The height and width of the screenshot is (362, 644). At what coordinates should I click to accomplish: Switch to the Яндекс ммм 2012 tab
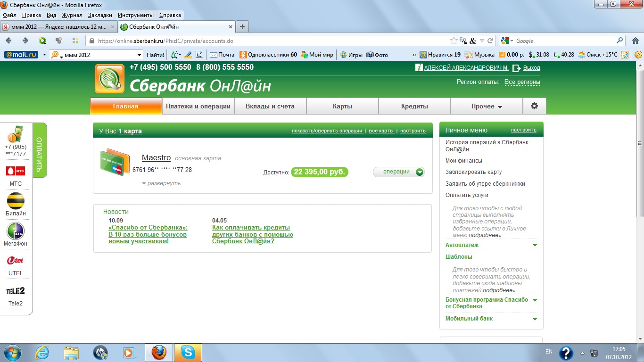[59, 27]
